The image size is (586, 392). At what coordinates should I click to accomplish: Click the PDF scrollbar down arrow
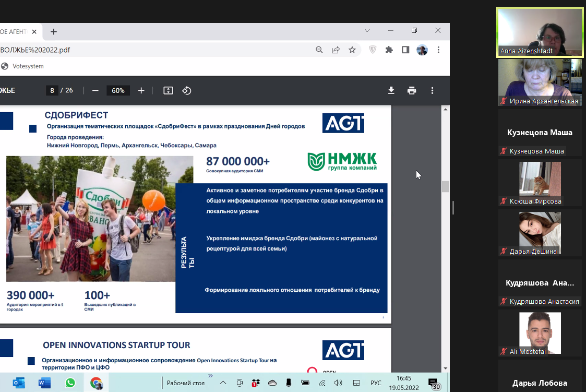tap(445, 369)
